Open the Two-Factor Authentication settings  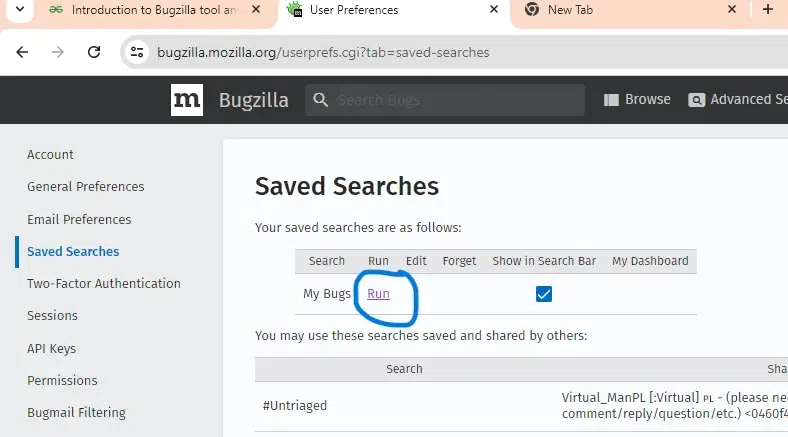[104, 284]
